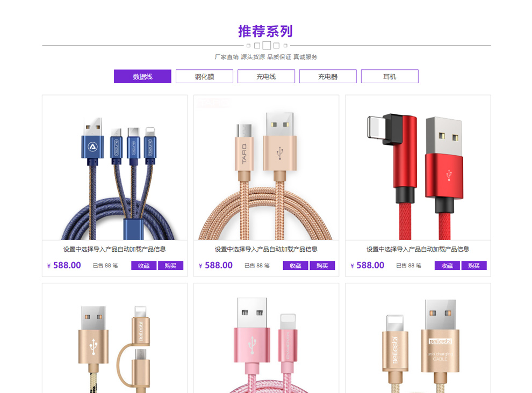Click 收藏 for the red cable product
532x393 pixels.
(x=447, y=266)
